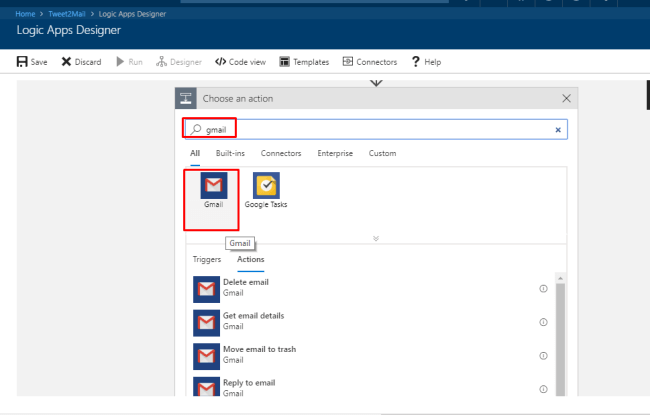The width and height of the screenshot is (650, 415).
Task: Click the Discard toolbar button
Action: (x=81, y=62)
